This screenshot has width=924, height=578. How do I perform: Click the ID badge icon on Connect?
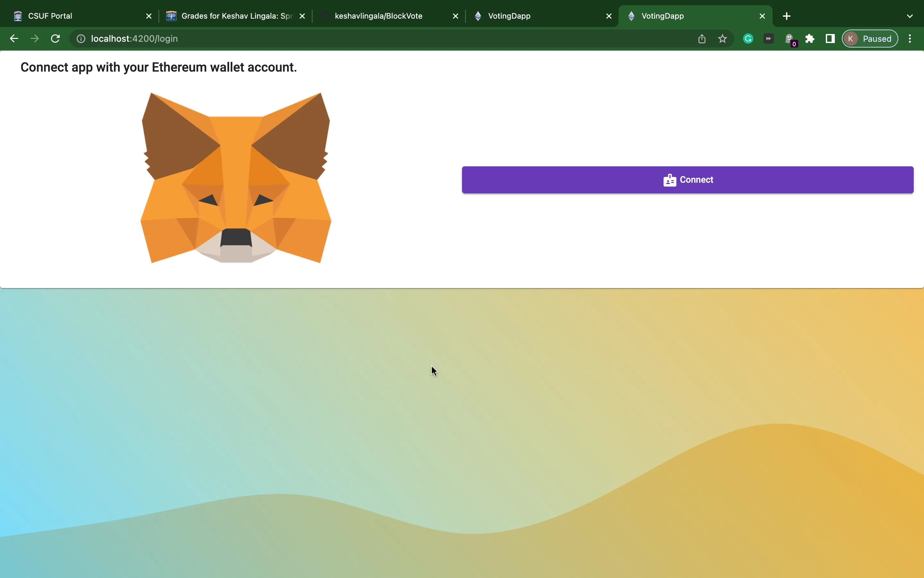(670, 180)
